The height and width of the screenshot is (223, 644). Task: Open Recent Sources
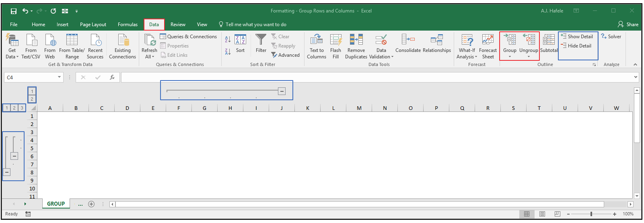point(95,46)
